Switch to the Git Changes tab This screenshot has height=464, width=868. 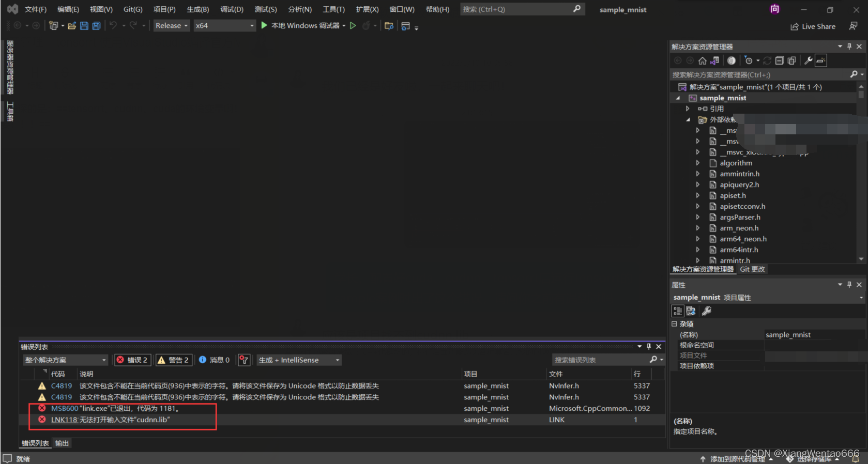coord(752,269)
